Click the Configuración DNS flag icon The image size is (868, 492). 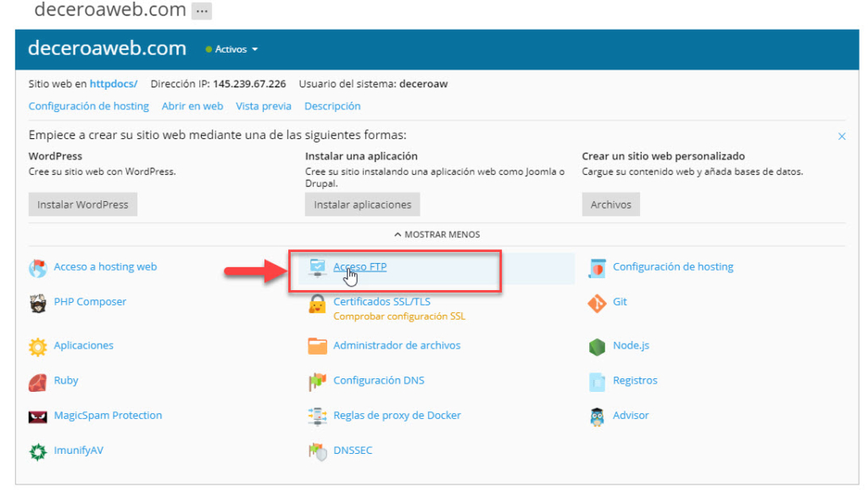317,382
